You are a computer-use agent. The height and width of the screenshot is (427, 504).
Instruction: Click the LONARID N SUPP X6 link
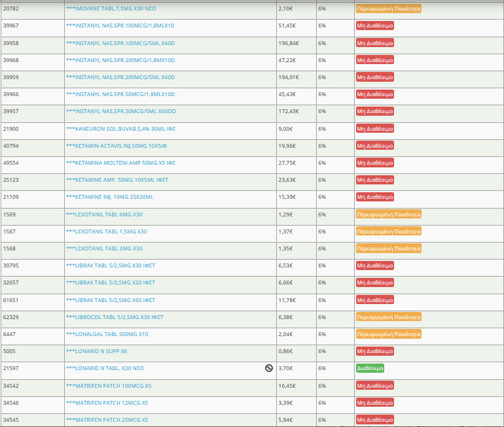pyautogui.click(x=96, y=351)
